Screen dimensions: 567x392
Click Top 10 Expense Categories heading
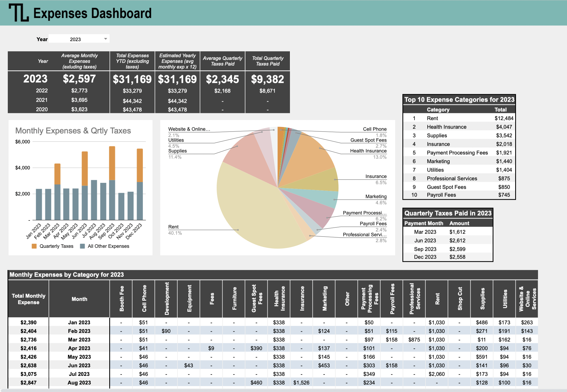point(459,100)
